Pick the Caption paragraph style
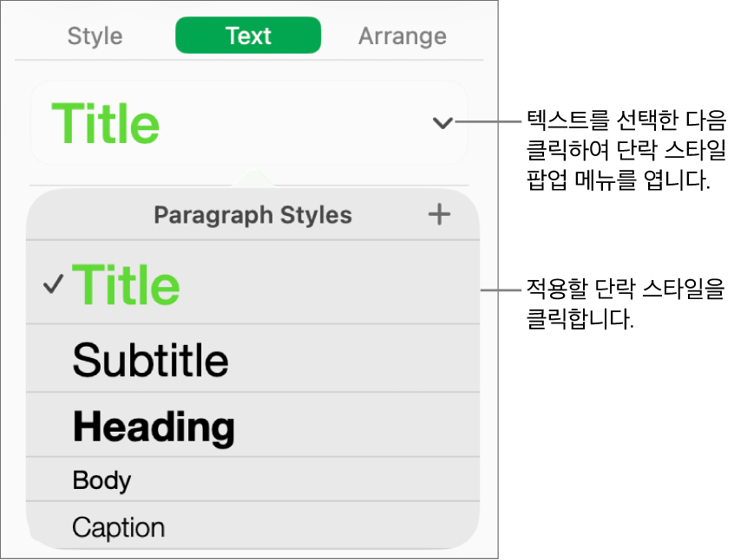This screenshot has width=734, height=560. 118,527
